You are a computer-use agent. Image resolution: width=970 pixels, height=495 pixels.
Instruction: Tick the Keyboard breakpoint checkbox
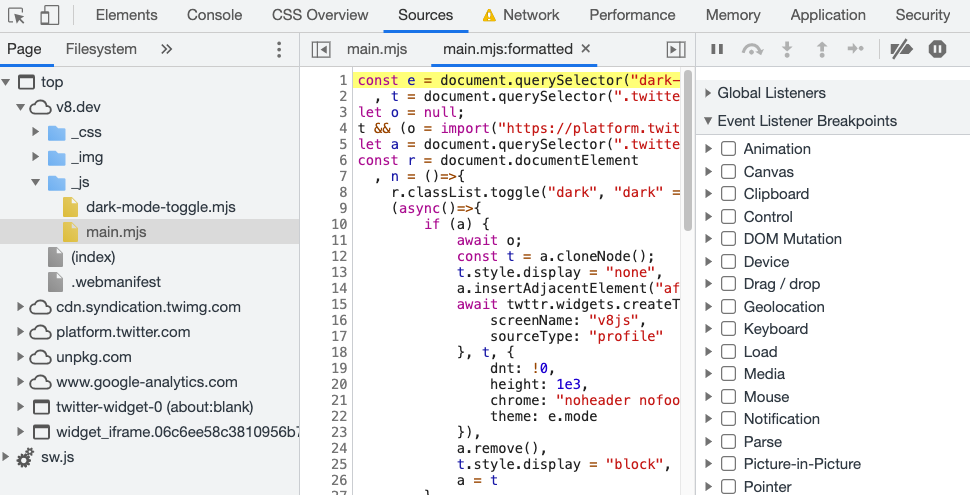729,329
